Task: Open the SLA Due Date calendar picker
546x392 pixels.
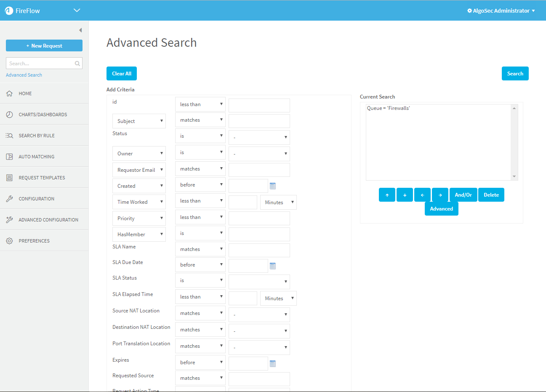Action: (272, 266)
